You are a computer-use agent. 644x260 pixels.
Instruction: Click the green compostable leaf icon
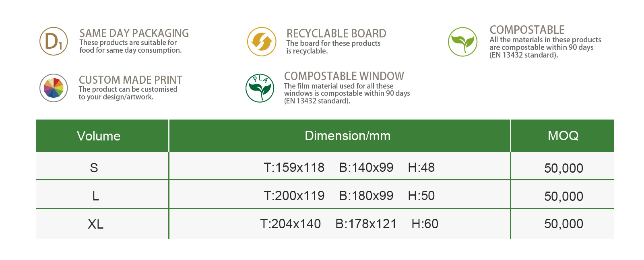(x=463, y=42)
